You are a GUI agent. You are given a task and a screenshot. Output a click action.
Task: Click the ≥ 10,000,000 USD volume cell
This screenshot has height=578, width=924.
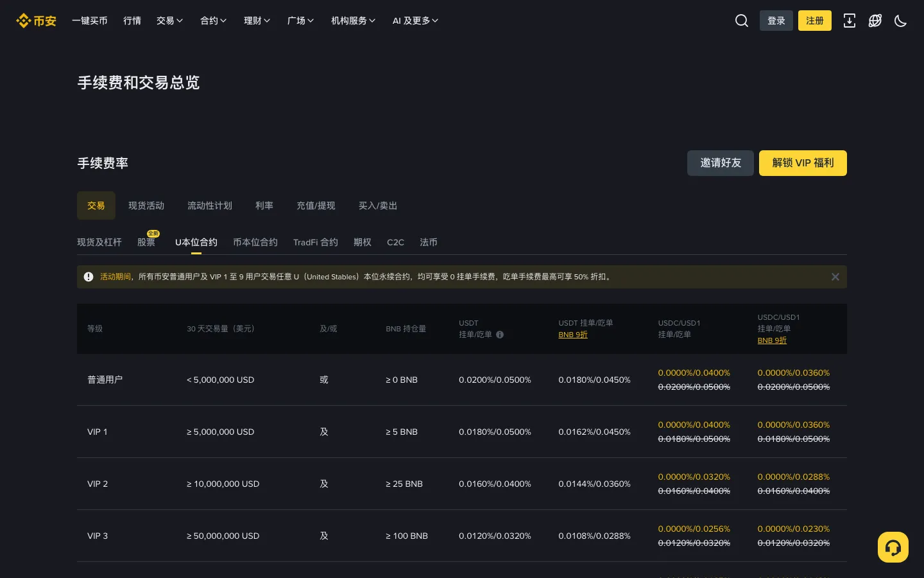tap(223, 484)
